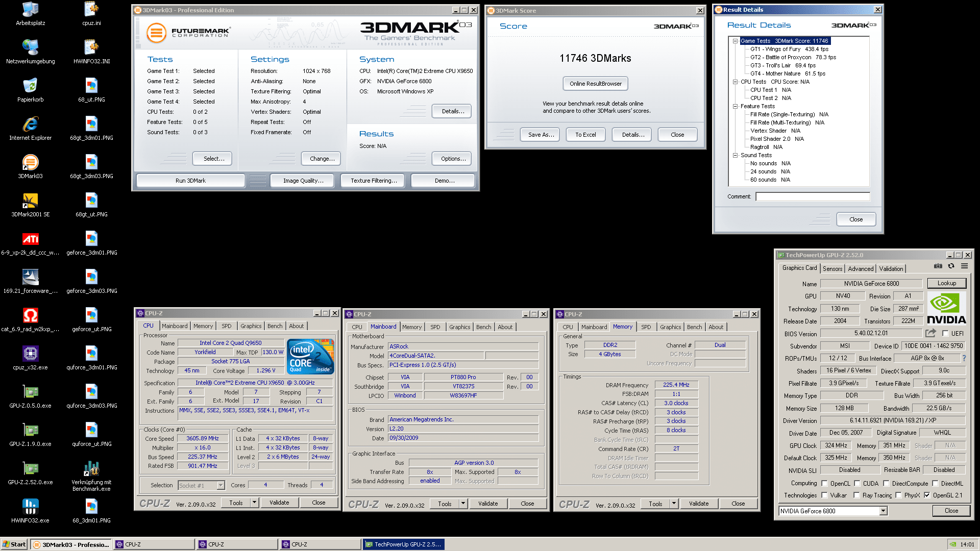
Task: Select the HWiNFO32.INI file icon
Action: click(x=92, y=52)
